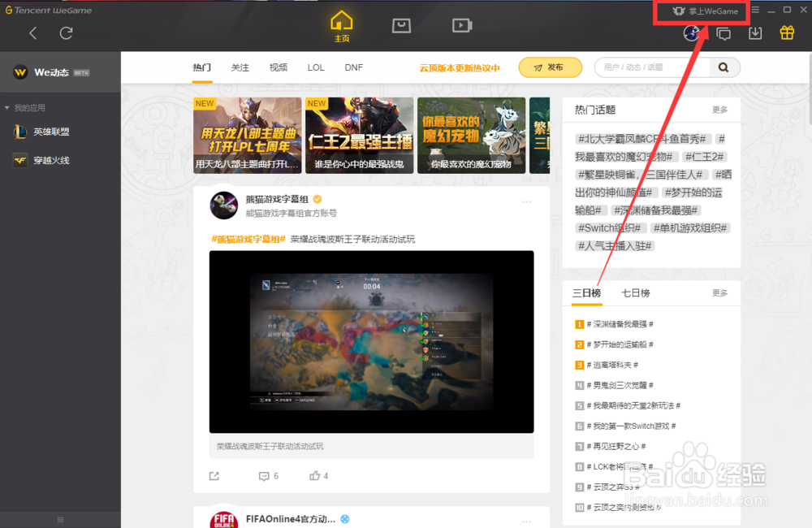Select the 三日榜 ranking tab

point(587,293)
